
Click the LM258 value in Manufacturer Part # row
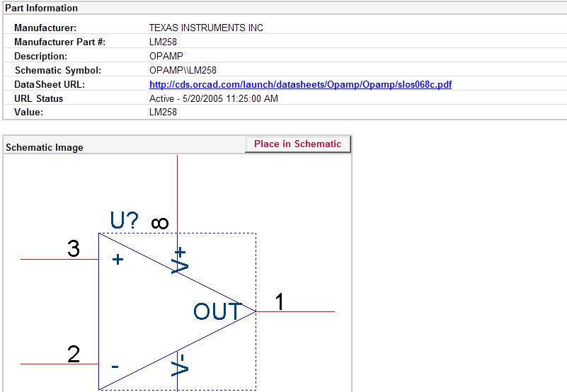click(x=163, y=42)
